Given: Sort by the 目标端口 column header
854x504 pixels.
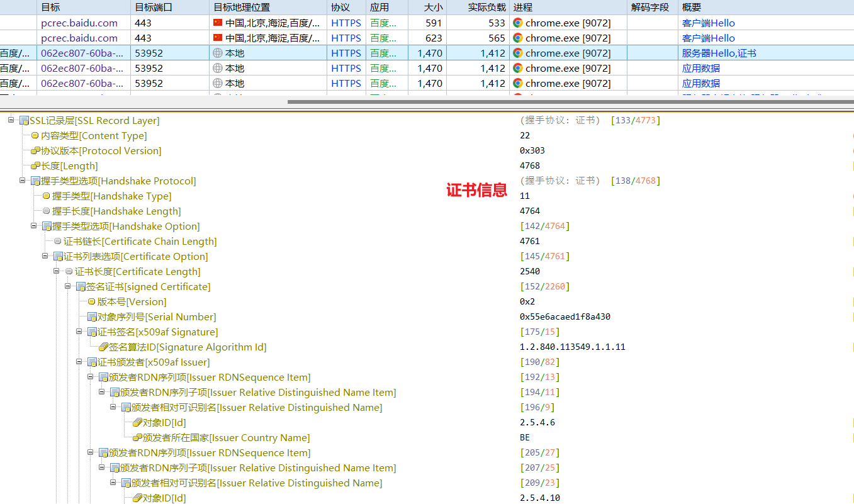Looking at the screenshot, I should (170, 8).
